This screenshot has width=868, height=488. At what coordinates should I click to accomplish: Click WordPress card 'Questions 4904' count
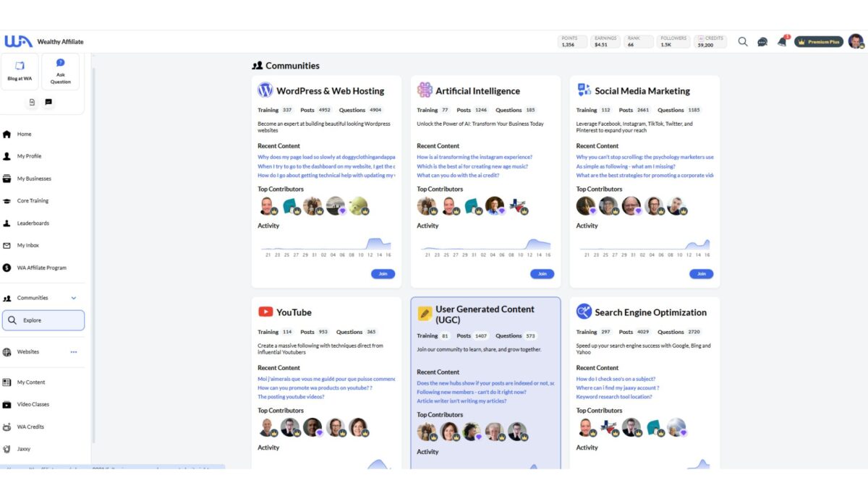360,110
